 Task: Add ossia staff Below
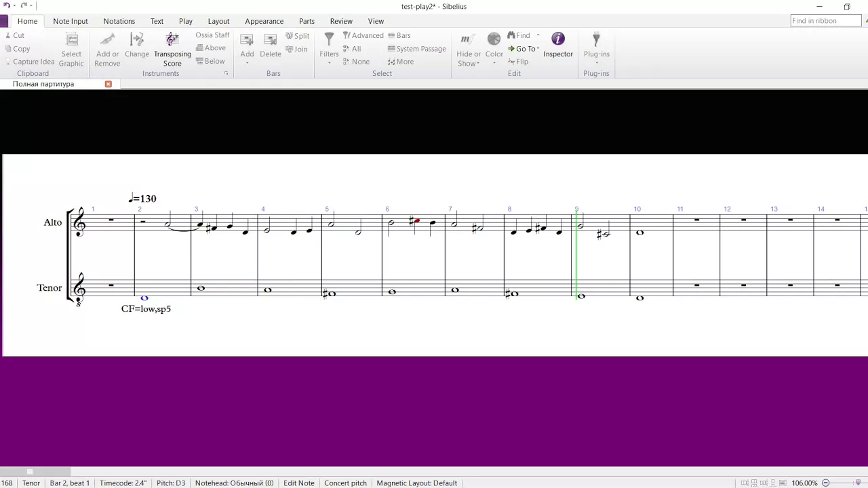210,61
